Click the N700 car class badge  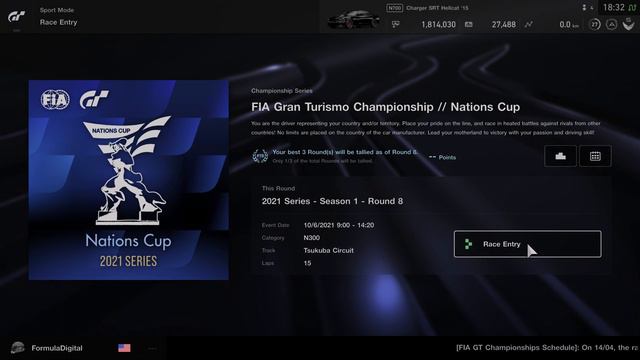394,8
